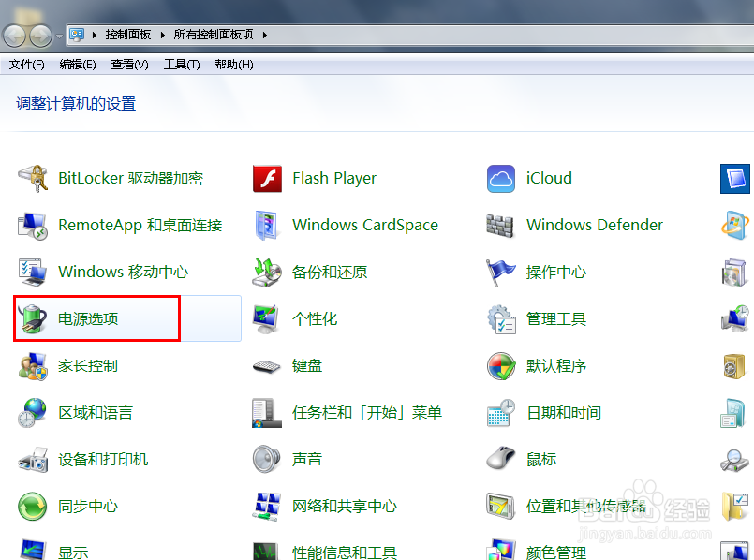Open the 查看(V) menu
754x560 pixels.
tap(130, 65)
